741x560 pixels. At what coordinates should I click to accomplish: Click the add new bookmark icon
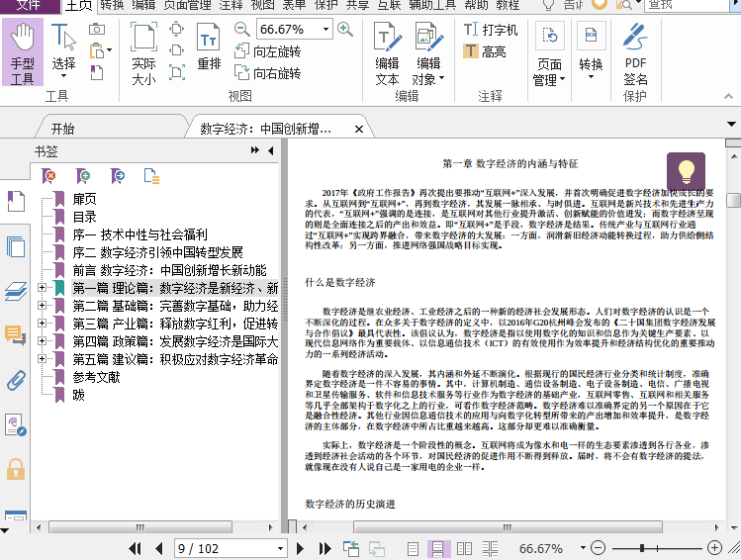(83, 176)
